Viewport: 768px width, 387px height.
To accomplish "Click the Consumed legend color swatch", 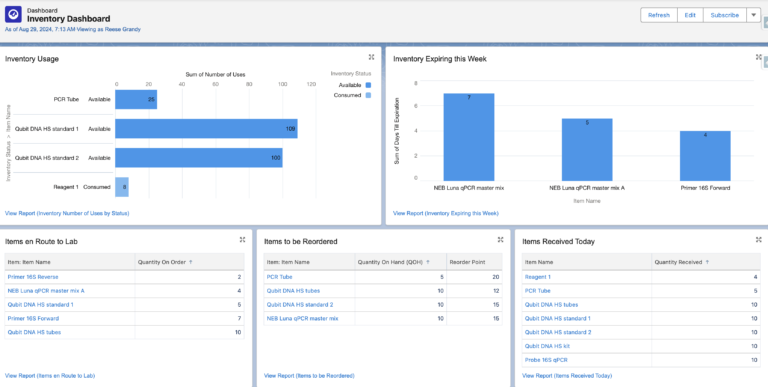I will coord(368,96).
